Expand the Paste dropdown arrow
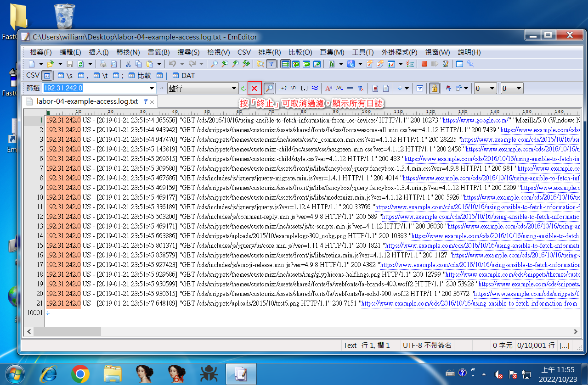The height and width of the screenshot is (385, 588). click(159, 64)
